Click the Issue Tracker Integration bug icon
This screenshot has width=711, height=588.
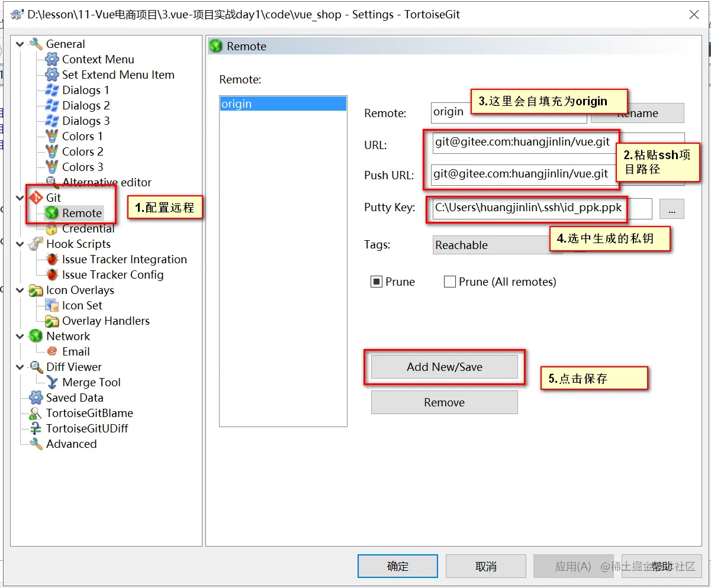52,259
